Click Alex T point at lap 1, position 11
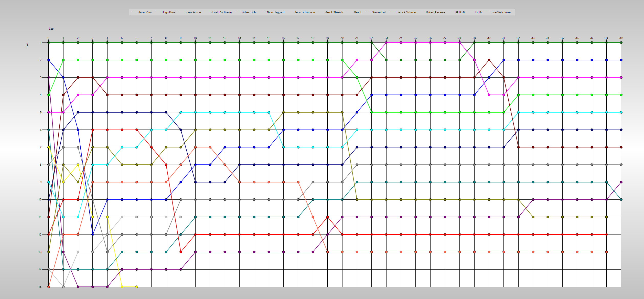 (63, 217)
